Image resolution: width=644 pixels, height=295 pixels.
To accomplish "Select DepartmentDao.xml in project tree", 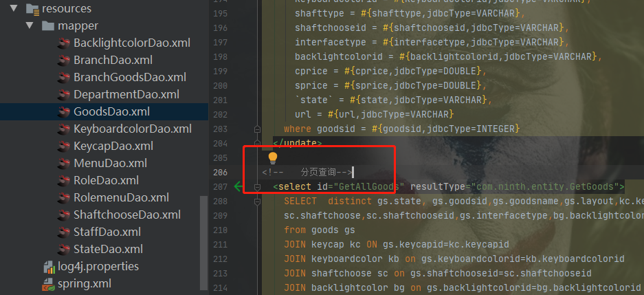I will 126,94.
